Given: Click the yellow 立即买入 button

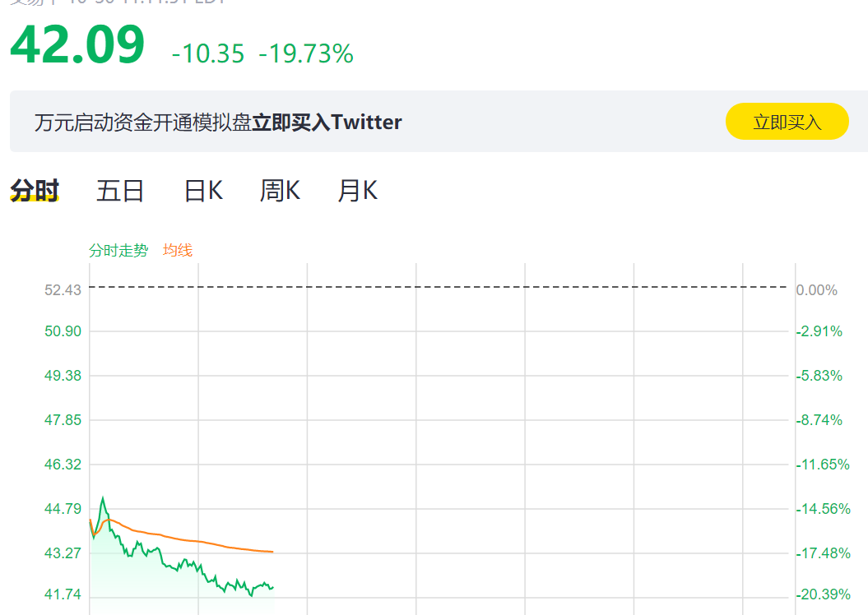Looking at the screenshot, I should tap(787, 122).
